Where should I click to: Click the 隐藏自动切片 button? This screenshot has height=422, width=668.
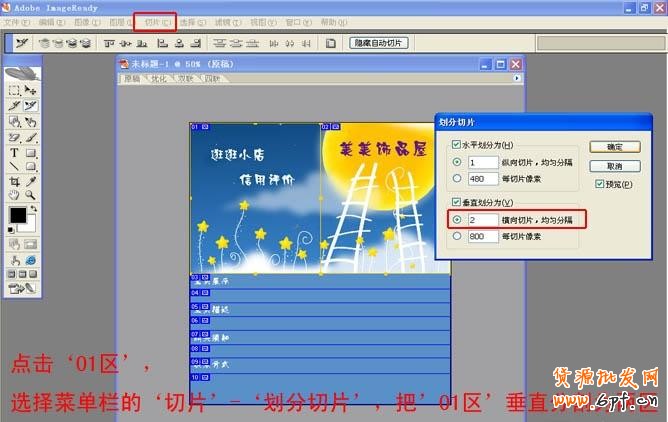[x=379, y=43]
